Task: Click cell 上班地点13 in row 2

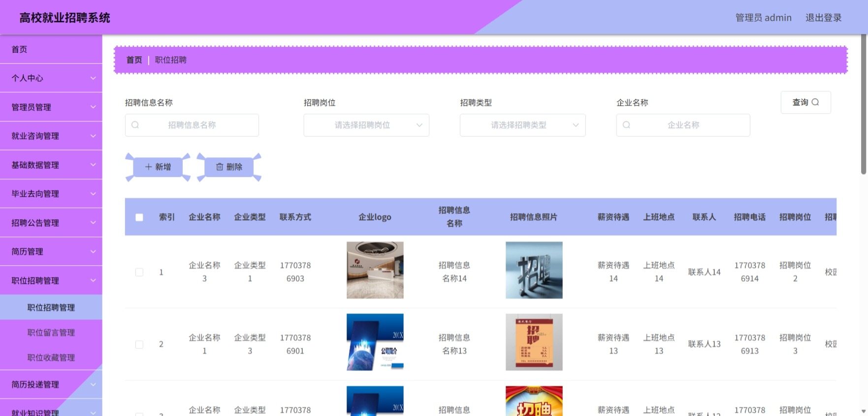Action: (x=659, y=344)
